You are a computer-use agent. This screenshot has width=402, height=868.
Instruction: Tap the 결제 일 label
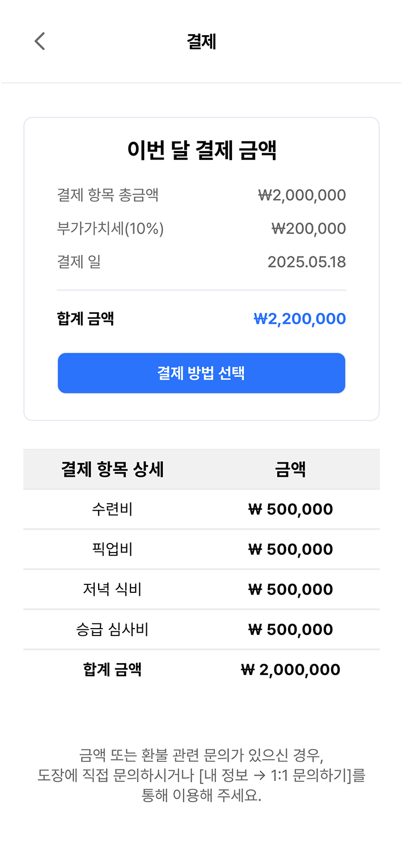tap(79, 262)
